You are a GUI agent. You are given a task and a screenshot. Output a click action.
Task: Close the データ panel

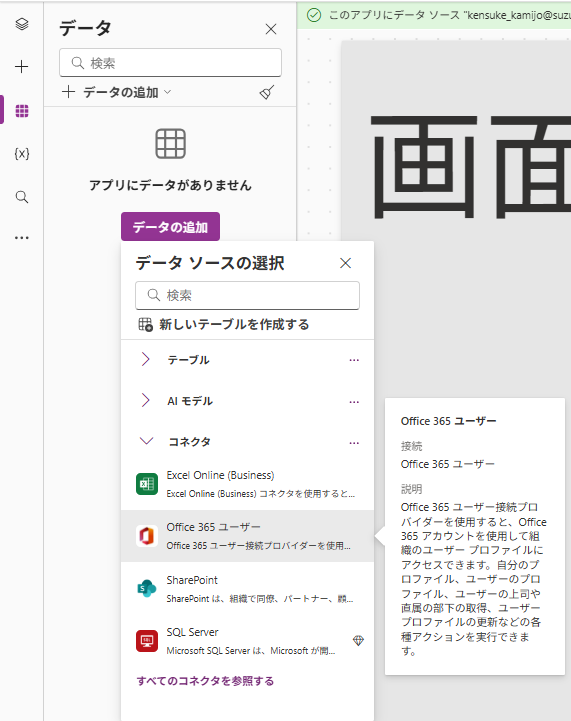point(271,29)
